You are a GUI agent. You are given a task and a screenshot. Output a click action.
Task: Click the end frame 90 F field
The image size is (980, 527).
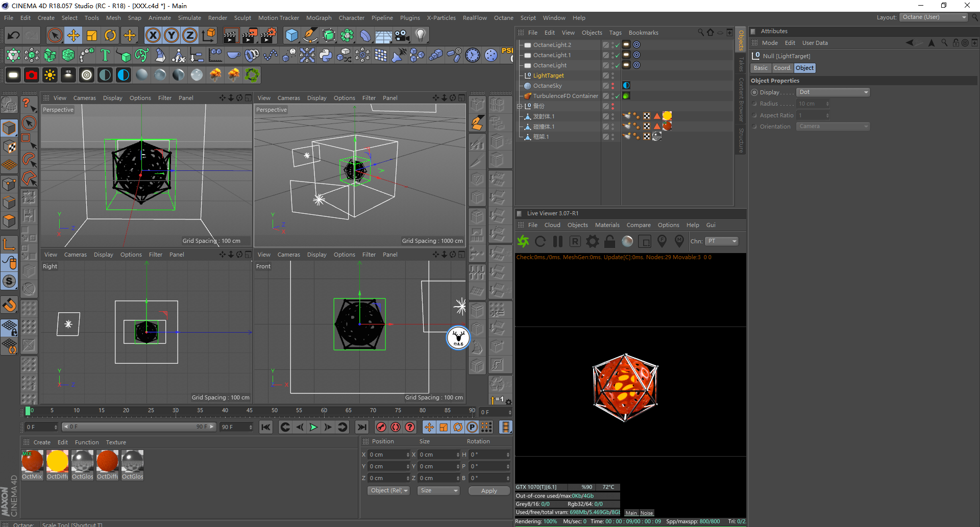pos(236,427)
